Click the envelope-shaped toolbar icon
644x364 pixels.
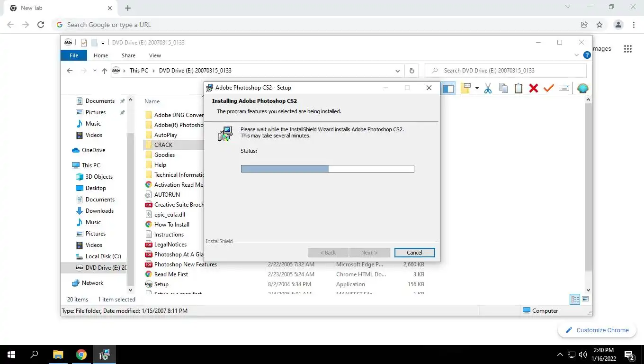(564, 88)
